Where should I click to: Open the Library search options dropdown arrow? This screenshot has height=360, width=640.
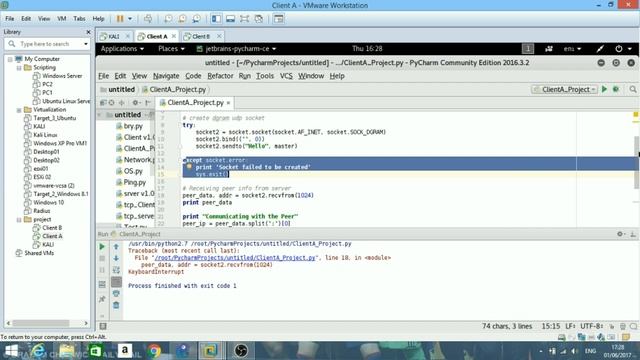(86, 44)
